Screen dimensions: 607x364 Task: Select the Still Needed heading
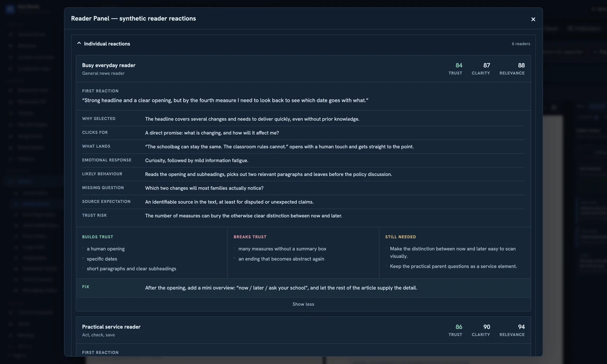point(401,237)
